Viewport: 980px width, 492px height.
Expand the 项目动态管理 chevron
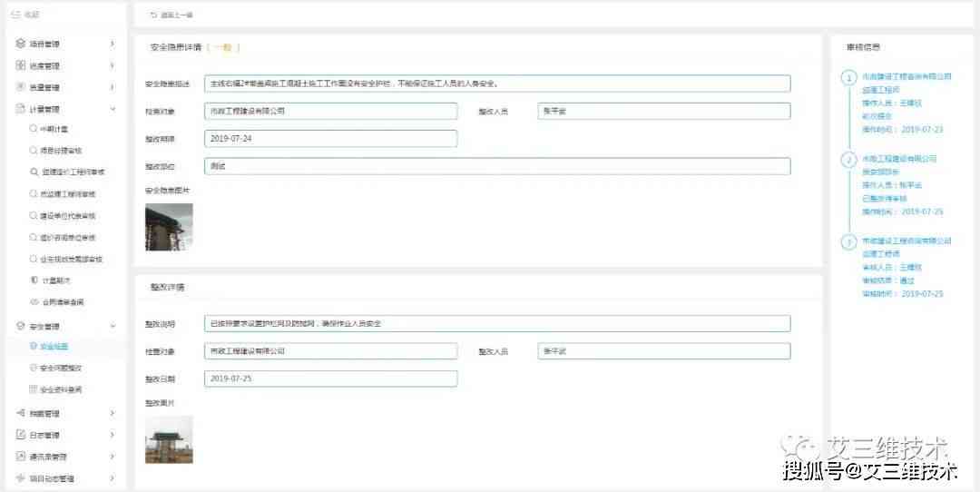(113, 478)
